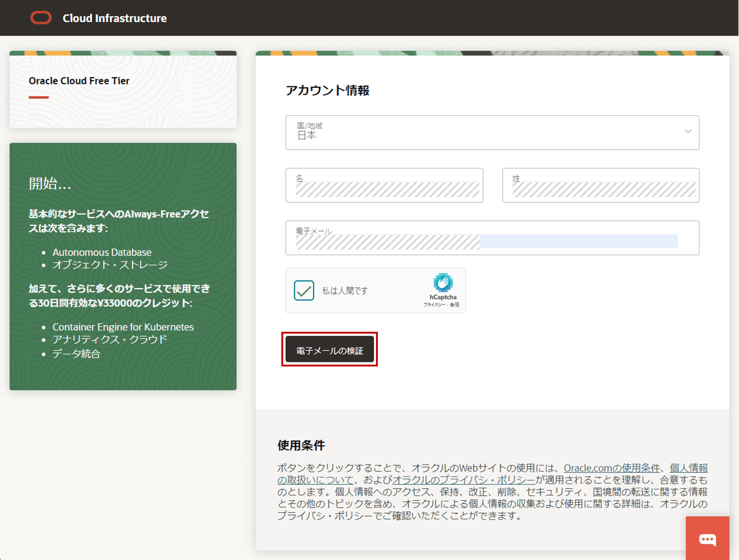The width and height of the screenshot is (739, 560).
Task: Click データ統合 list item
Action: click(x=76, y=353)
